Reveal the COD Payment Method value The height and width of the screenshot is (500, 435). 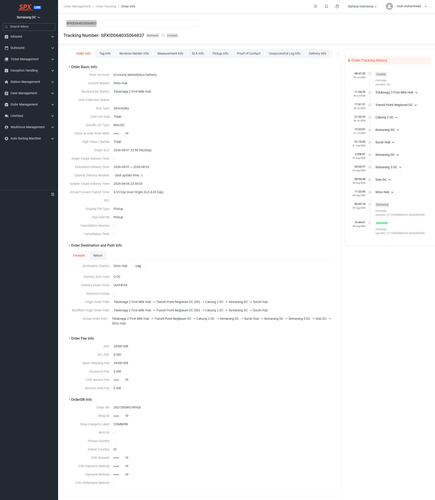pyautogui.click(x=127, y=466)
